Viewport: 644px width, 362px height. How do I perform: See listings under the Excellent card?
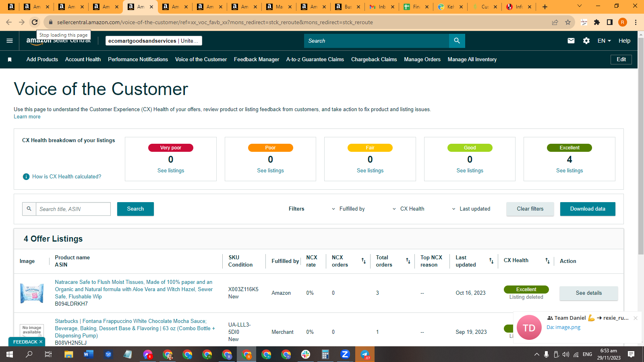[x=569, y=171]
